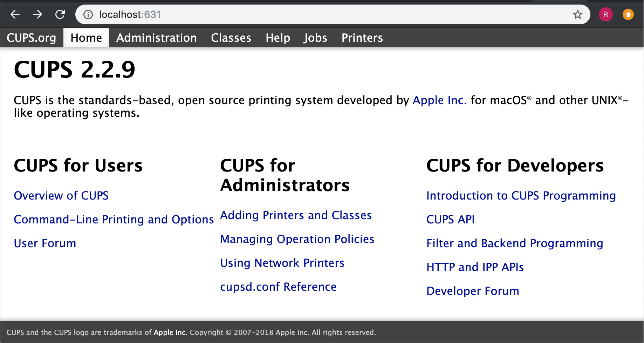
Task: Click the Apple Inc. link in footer
Action: pos(170,332)
